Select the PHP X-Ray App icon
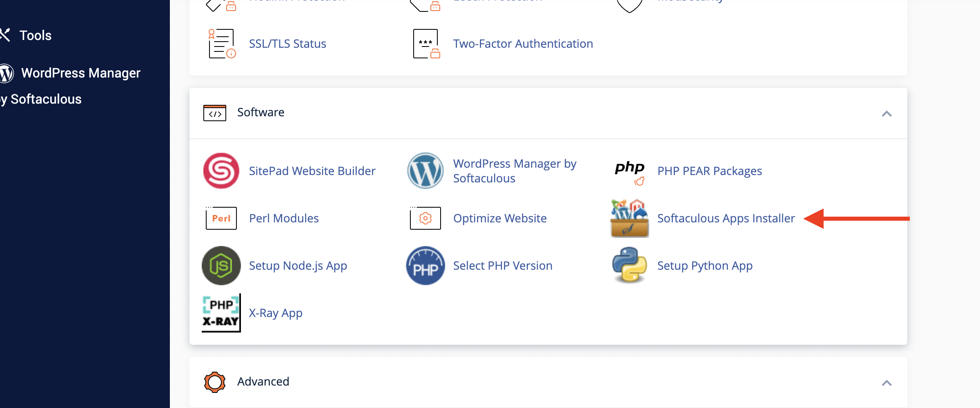 coord(221,313)
